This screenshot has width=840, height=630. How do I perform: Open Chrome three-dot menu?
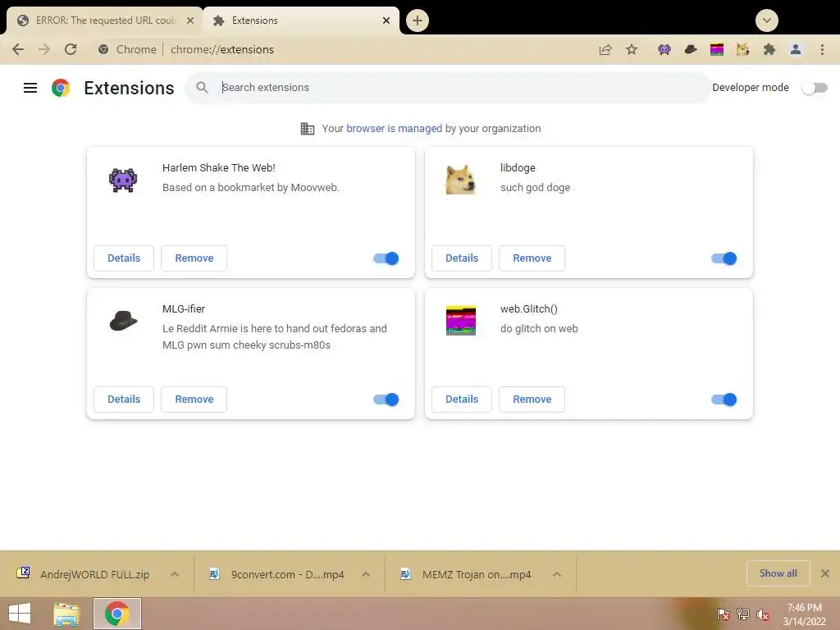(x=822, y=50)
